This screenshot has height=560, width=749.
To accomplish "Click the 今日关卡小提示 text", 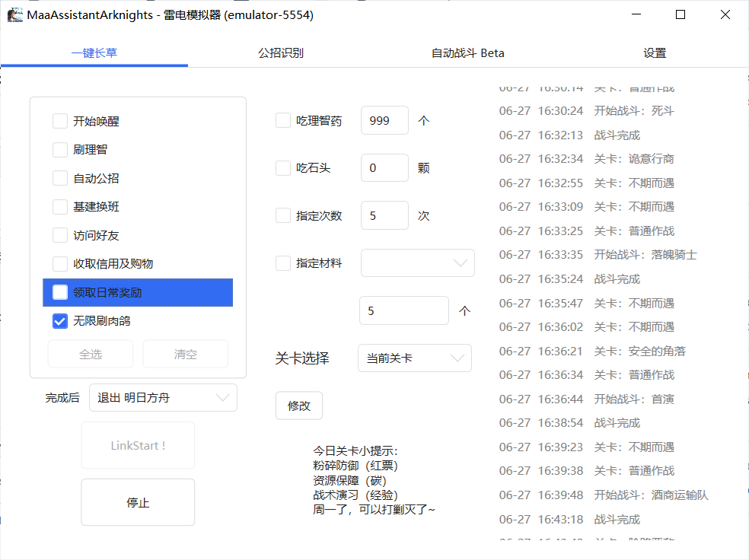I will (355, 450).
